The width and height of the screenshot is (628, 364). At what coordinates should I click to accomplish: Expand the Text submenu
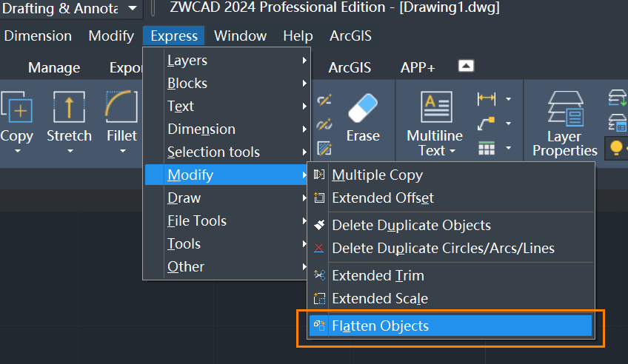[227, 106]
